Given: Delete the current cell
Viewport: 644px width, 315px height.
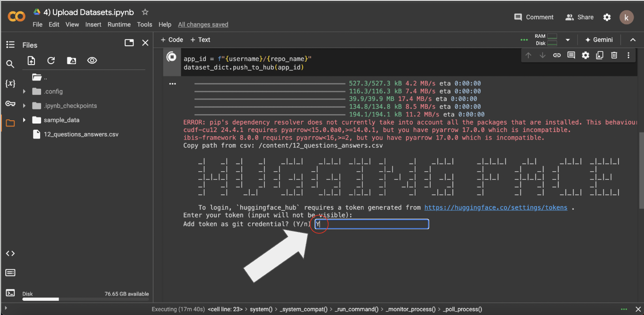Looking at the screenshot, I should (x=614, y=55).
